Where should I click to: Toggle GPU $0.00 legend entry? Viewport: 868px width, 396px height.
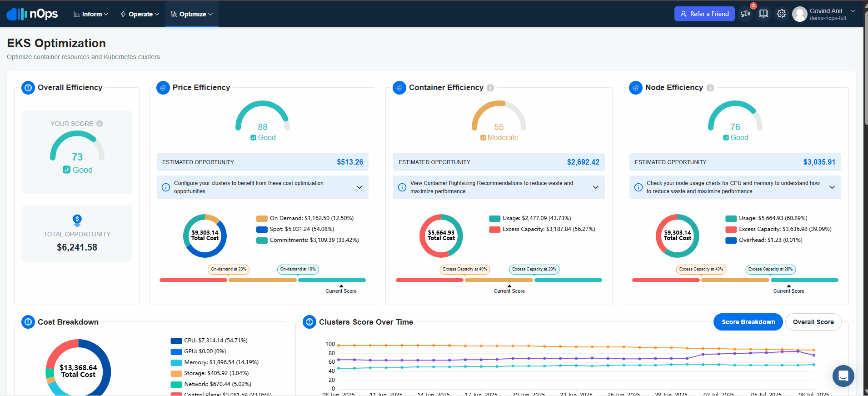(x=198, y=351)
